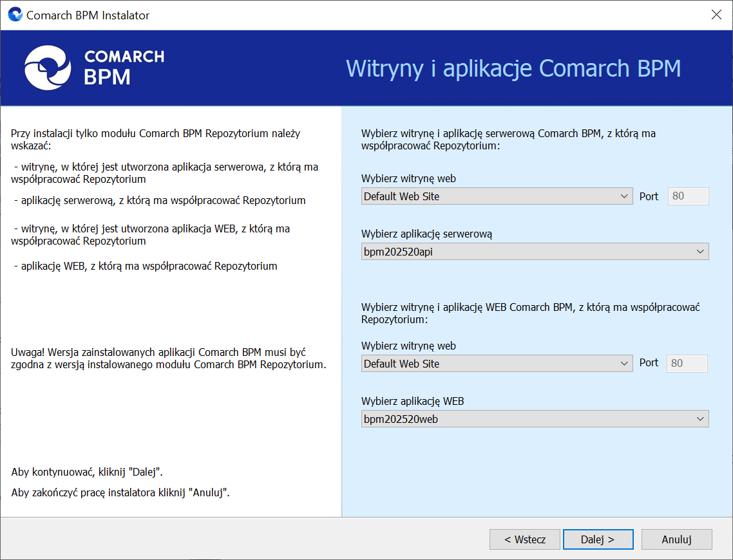Click the 'Witryny i aplikacje Comarch BPM' heading
The height and width of the screenshot is (560, 733).
click(513, 69)
